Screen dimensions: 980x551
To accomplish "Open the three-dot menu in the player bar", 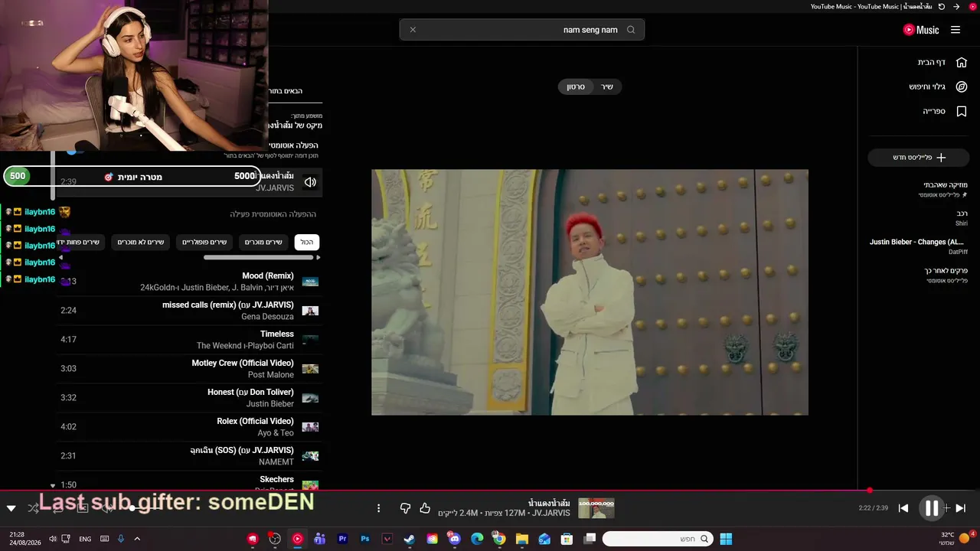I will click(378, 508).
